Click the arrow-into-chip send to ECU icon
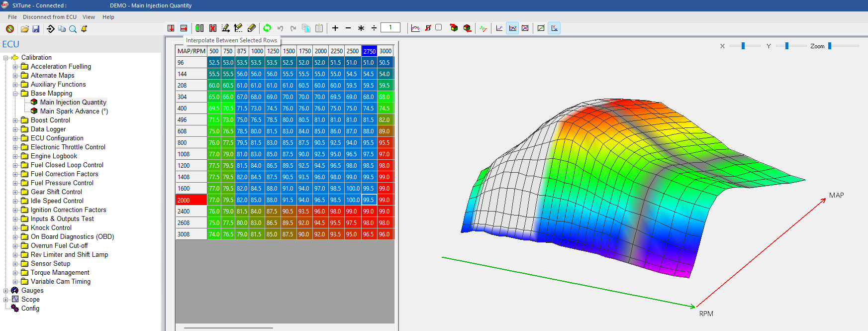Screen dimensions: 868x331 [x=51, y=29]
